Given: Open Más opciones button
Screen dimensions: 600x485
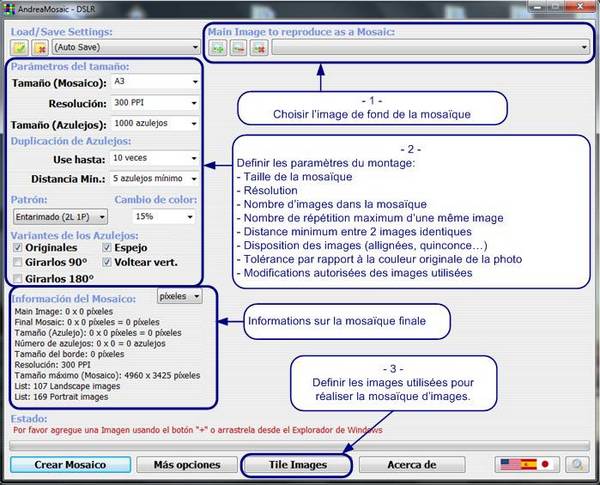Looking at the screenshot, I should point(182,465).
